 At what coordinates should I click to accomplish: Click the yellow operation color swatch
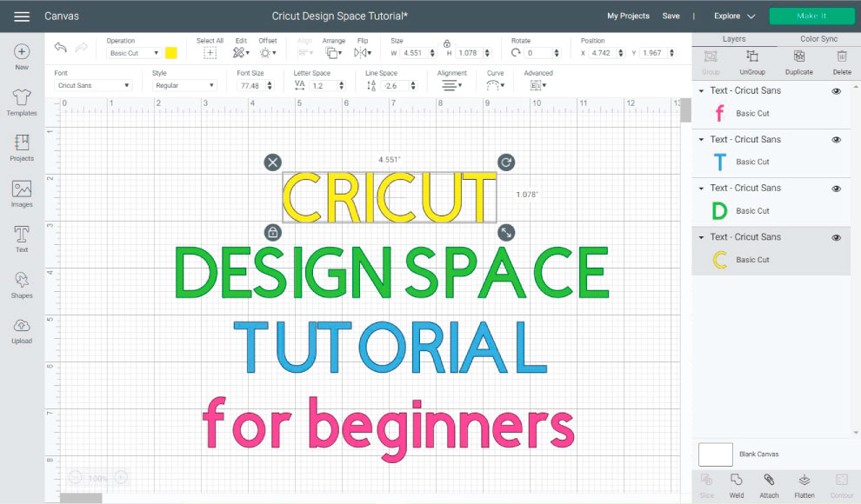tap(171, 53)
